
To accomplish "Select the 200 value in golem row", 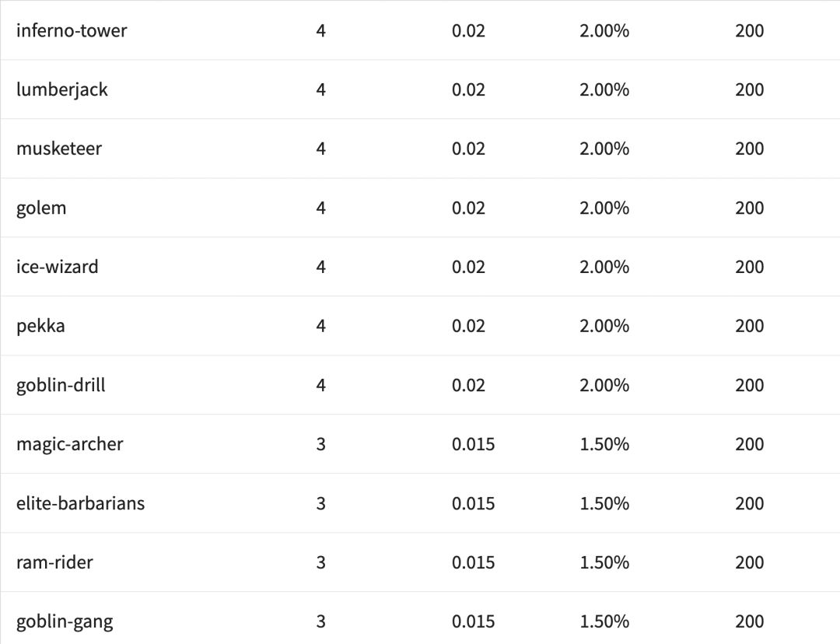I will (749, 208).
